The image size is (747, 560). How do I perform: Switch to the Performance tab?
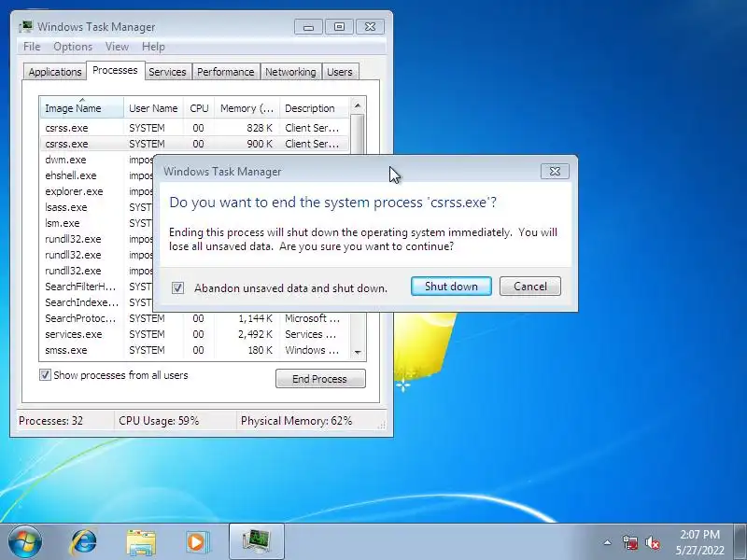tap(225, 72)
